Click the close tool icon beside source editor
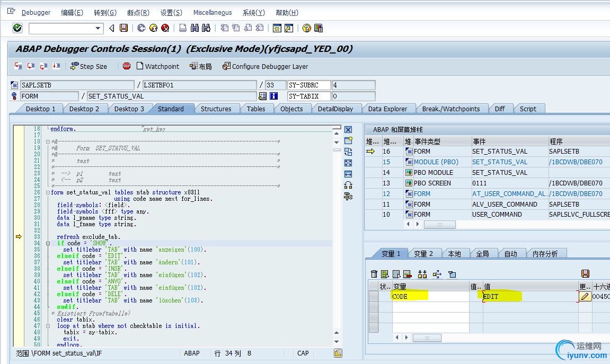610x364 pixels. coord(348,129)
